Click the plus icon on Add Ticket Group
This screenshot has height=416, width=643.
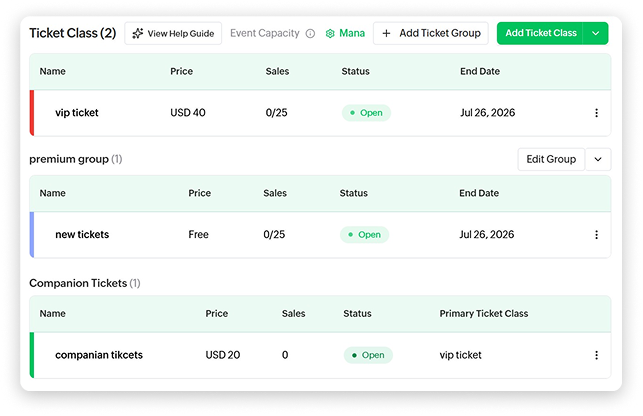point(386,33)
